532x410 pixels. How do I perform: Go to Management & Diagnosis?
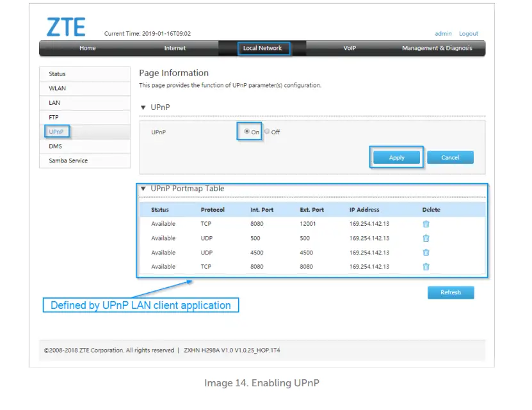coord(437,48)
